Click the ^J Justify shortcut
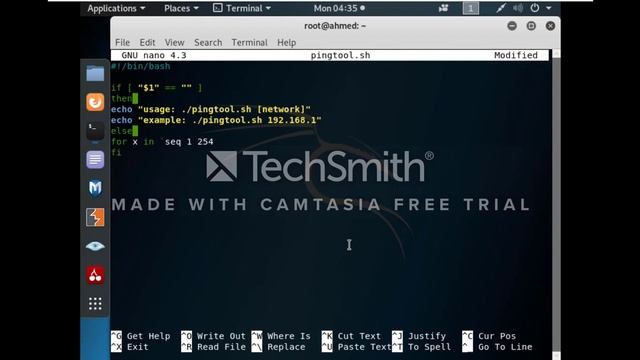This screenshot has height=360, width=640. pyautogui.click(x=419, y=336)
